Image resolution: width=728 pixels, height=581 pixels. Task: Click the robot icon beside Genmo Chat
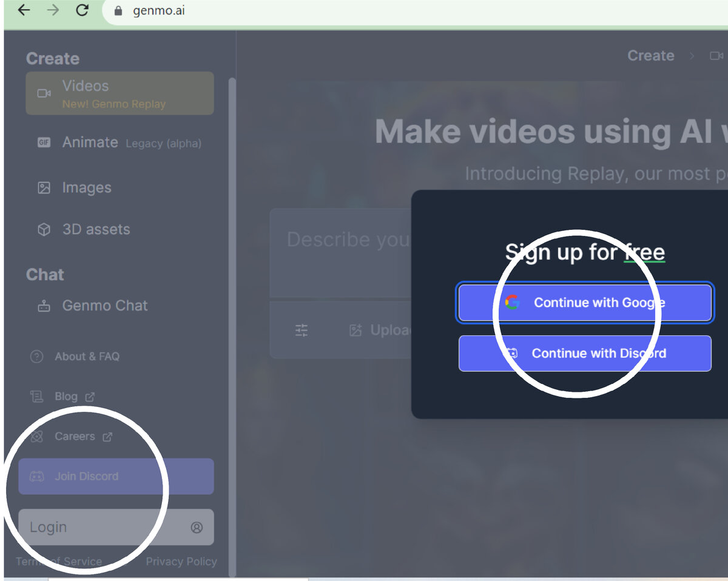[x=44, y=306]
